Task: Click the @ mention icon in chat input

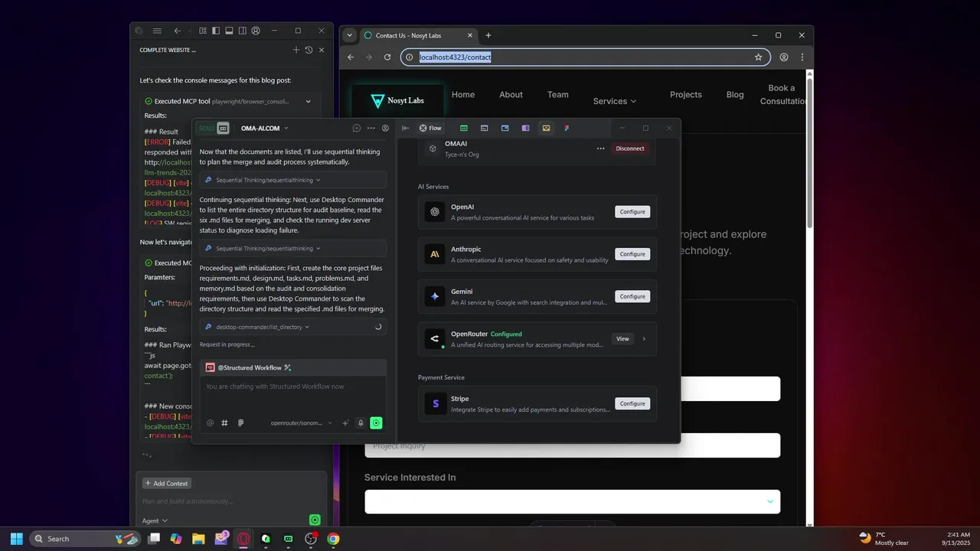Action: pos(211,423)
